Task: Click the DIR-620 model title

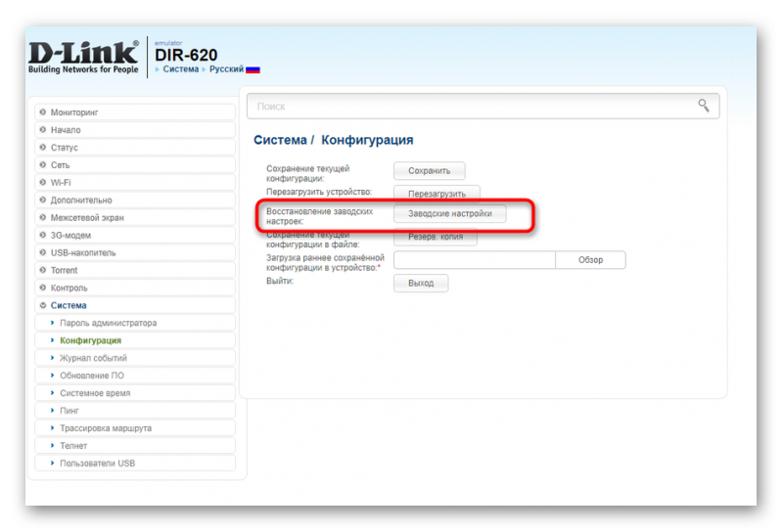Action: coord(186,55)
